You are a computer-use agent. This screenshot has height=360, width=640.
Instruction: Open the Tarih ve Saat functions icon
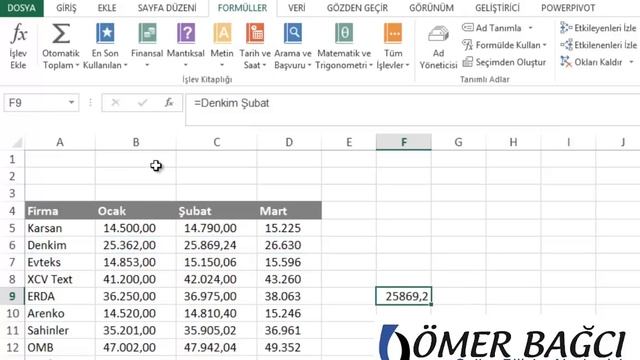pyautogui.click(x=255, y=33)
